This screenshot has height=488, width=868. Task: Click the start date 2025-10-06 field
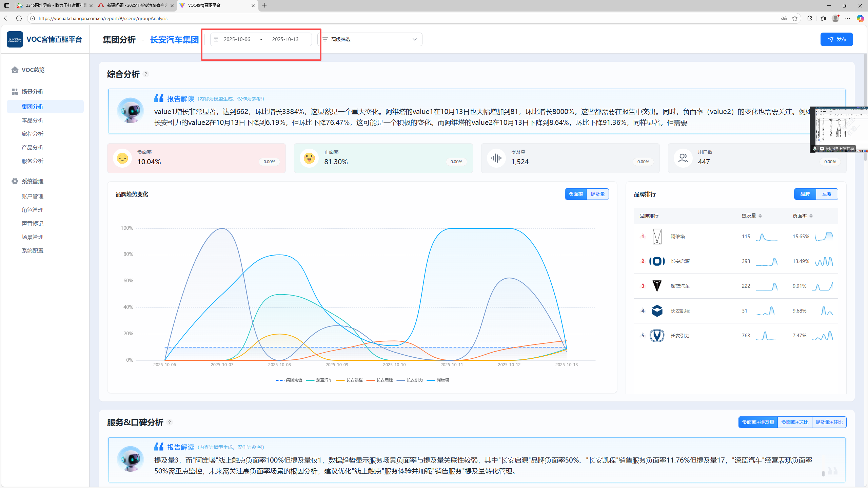237,39
